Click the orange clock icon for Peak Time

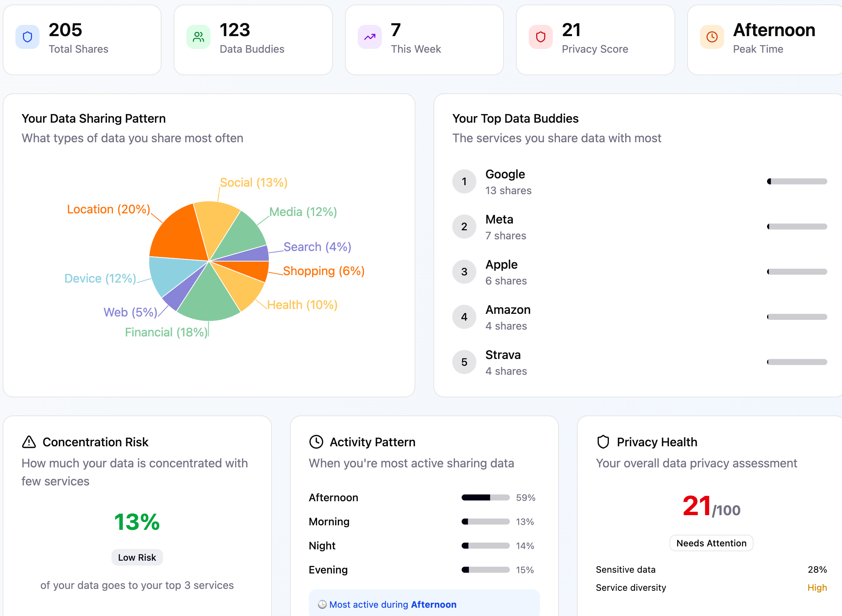coord(712,37)
